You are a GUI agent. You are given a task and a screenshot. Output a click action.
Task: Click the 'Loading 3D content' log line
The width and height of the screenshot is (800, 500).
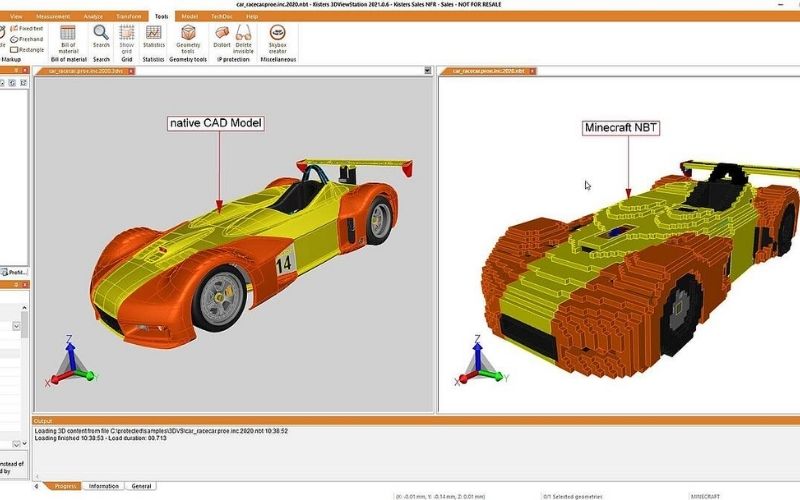[x=161, y=431]
